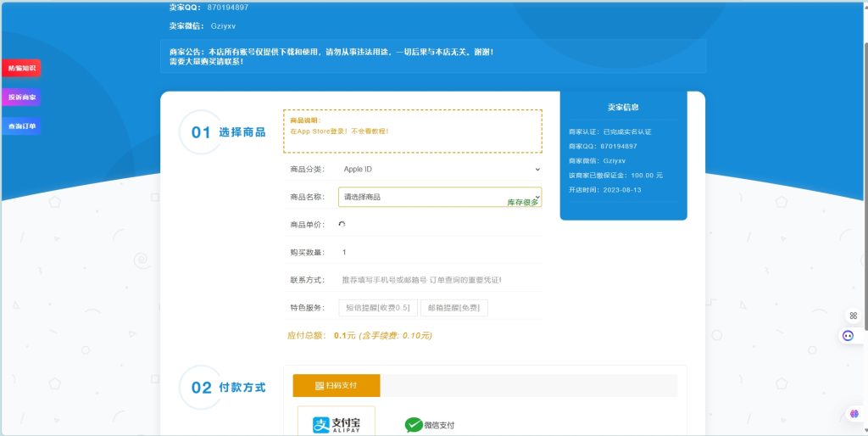868x436 pixels.
Task: Click the QR code icon in 扫码支付
Action: pyautogui.click(x=320, y=386)
